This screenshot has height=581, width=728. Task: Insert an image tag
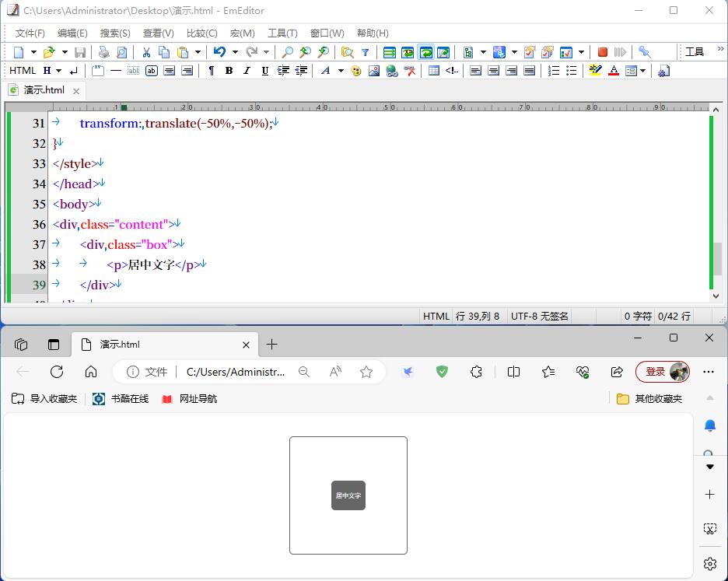[x=374, y=71]
